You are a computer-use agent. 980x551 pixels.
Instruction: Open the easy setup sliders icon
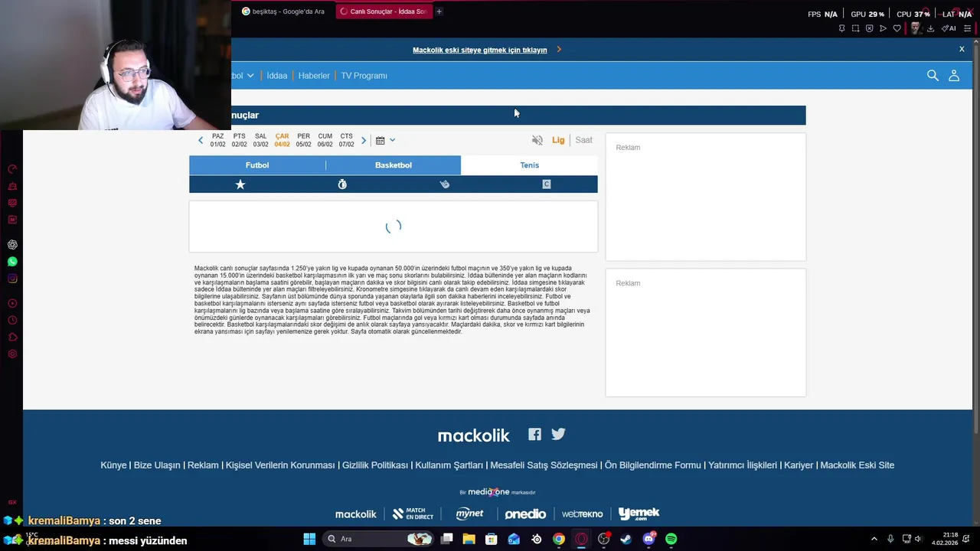coord(967,28)
